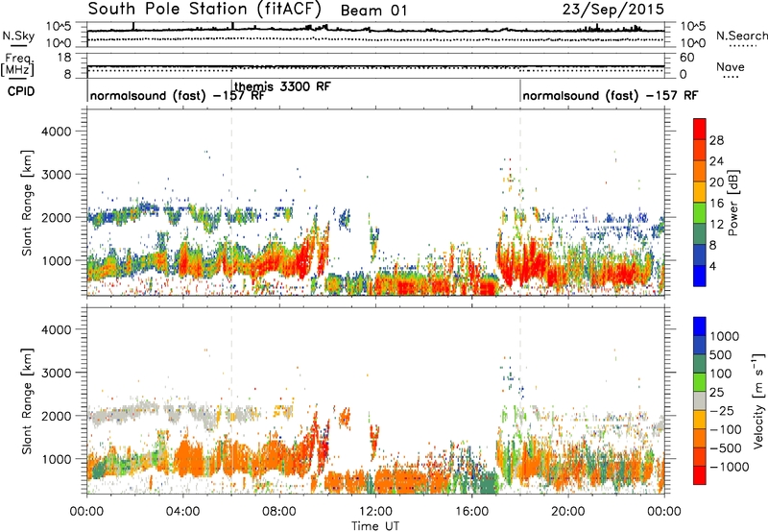Click the red -1000 velocity color band
Viewport: 768px width, 532px height.
700,475
